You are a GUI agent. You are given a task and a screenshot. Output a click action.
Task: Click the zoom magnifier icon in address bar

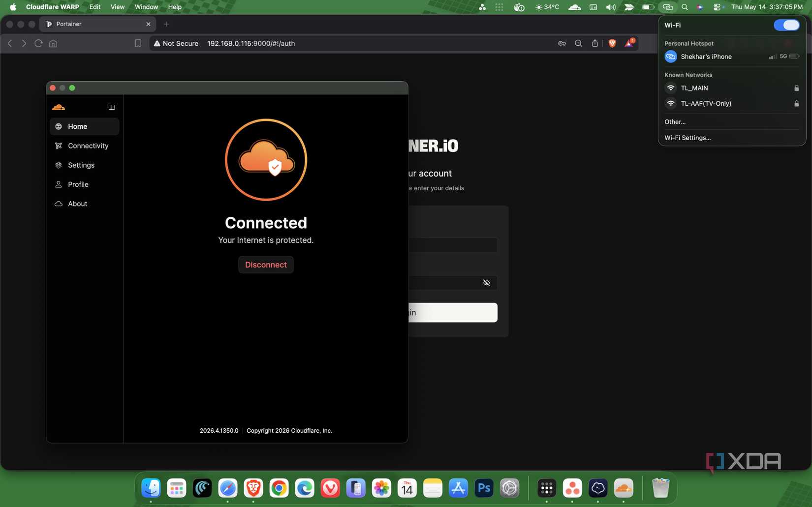coord(579,43)
